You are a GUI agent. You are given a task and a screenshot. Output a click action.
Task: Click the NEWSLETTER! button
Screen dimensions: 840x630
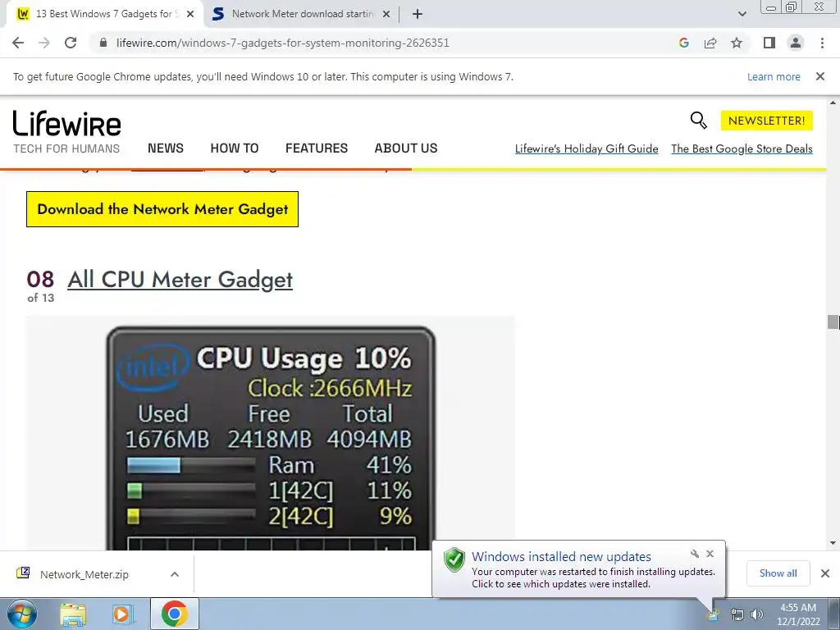[x=767, y=121]
